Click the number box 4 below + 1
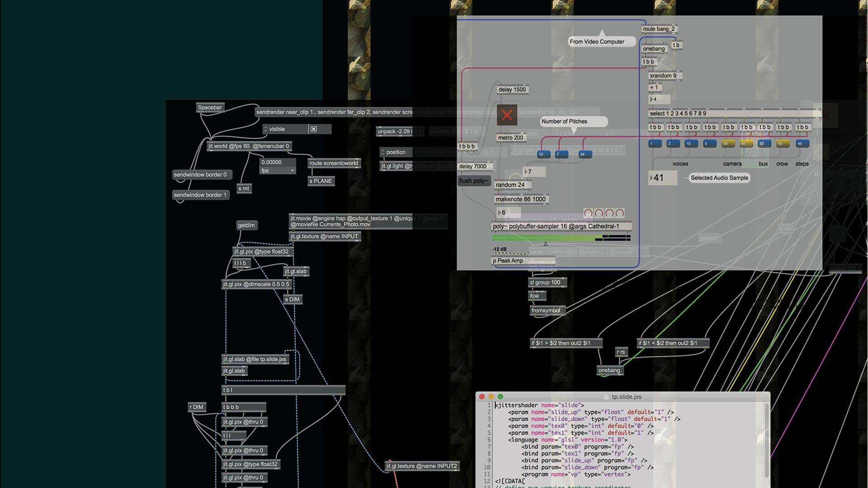Image resolution: width=868 pixels, height=488 pixels. (x=659, y=99)
